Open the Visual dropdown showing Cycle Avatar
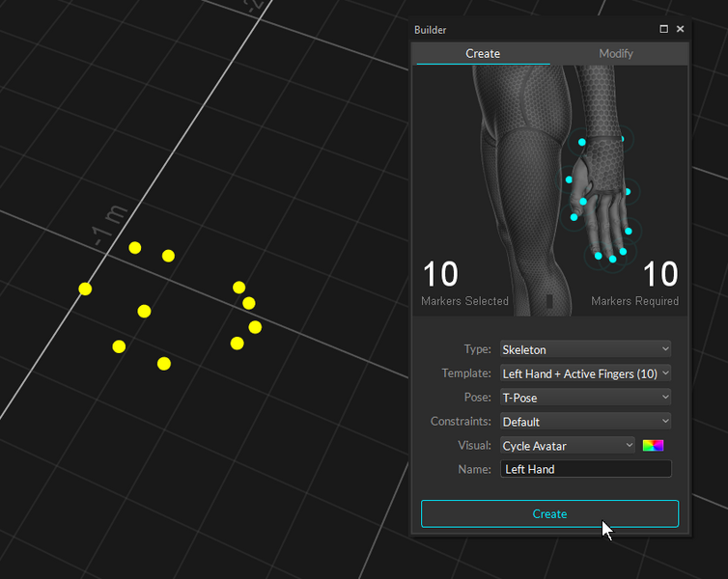This screenshot has width=728, height=579. point(568,446)
